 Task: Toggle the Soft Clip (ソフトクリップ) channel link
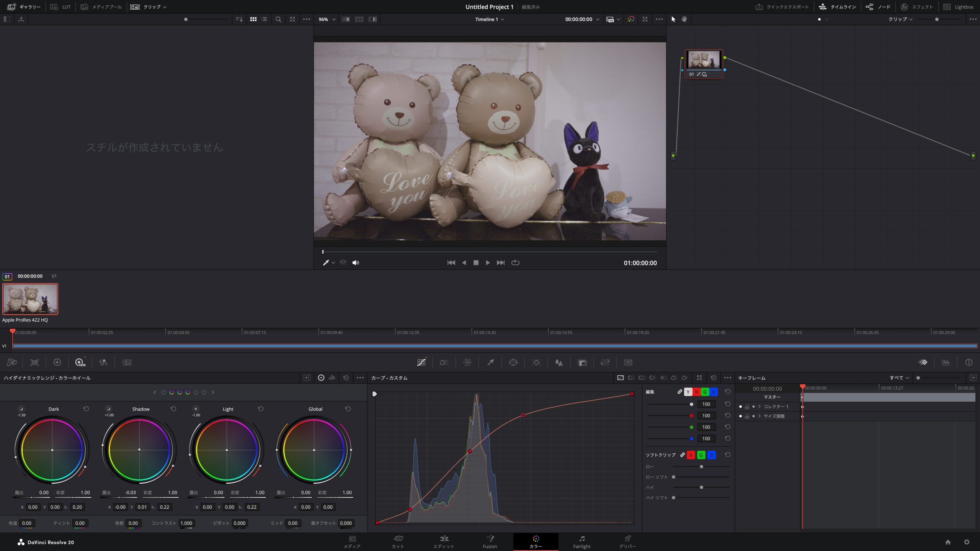(x=682, y=455)
